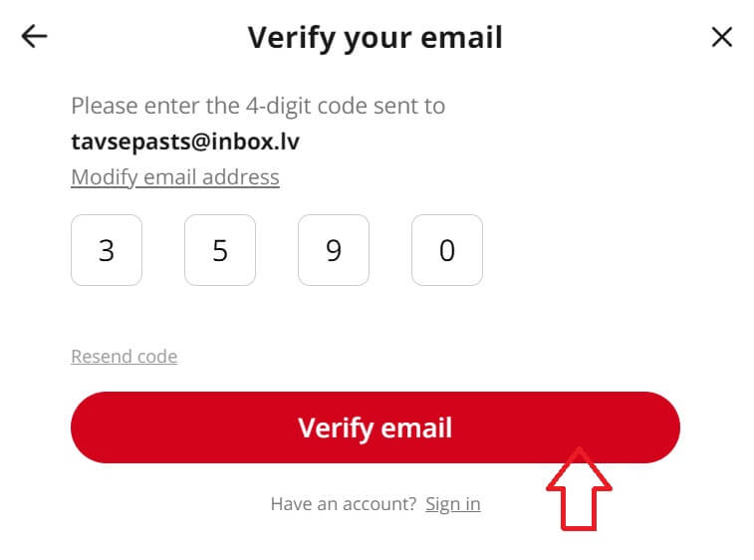Select the second code box showing 5
The width and height of the screenshot is (754, 560).
[x=220, y=250]
